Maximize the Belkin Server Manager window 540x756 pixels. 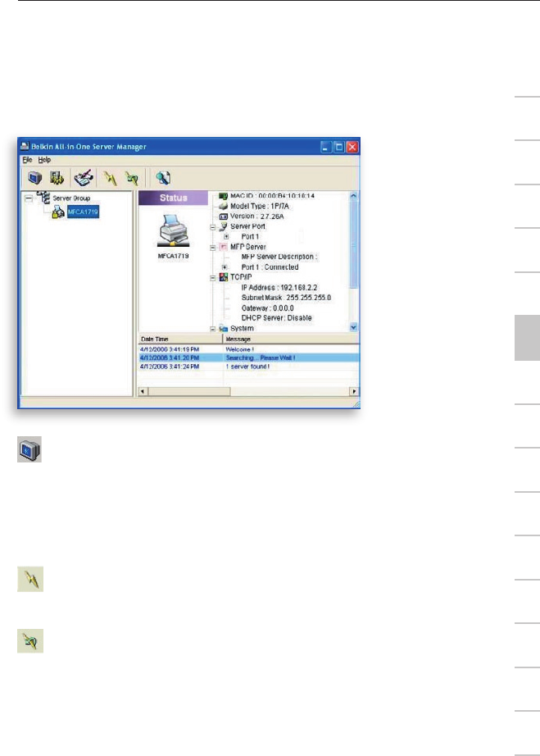(x=339, y=147)
